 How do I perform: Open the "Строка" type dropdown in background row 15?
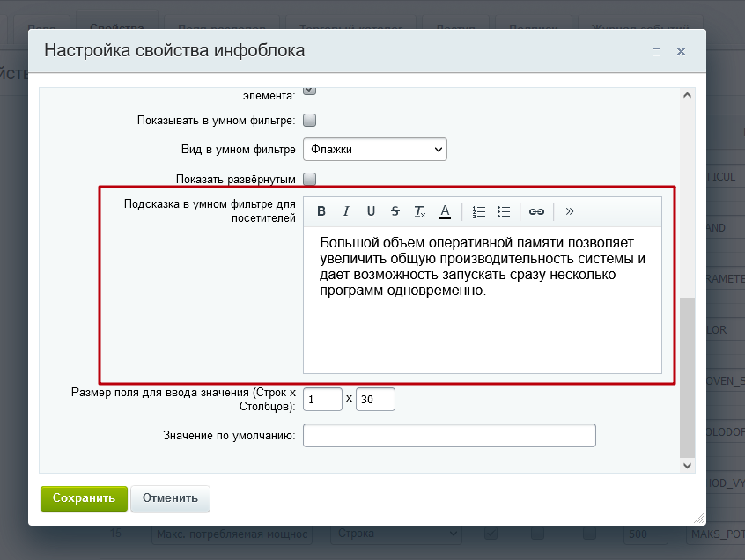tap(395, 534)
